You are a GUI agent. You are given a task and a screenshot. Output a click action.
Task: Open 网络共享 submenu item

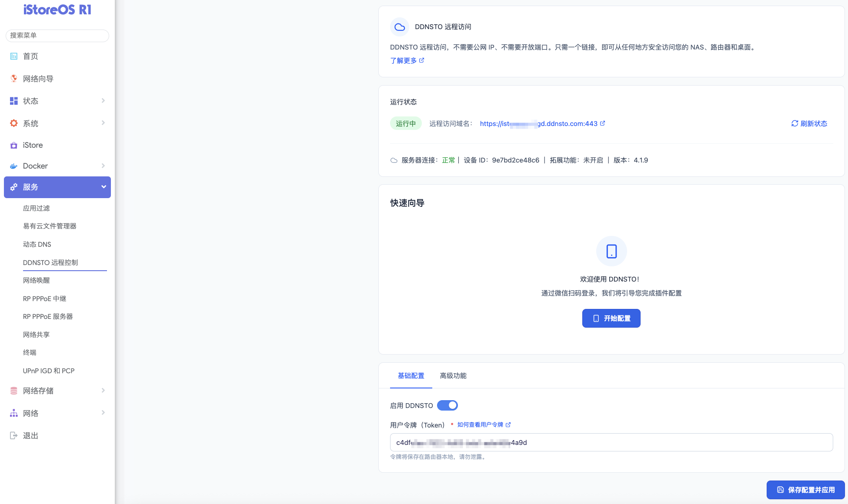[37, 335]
